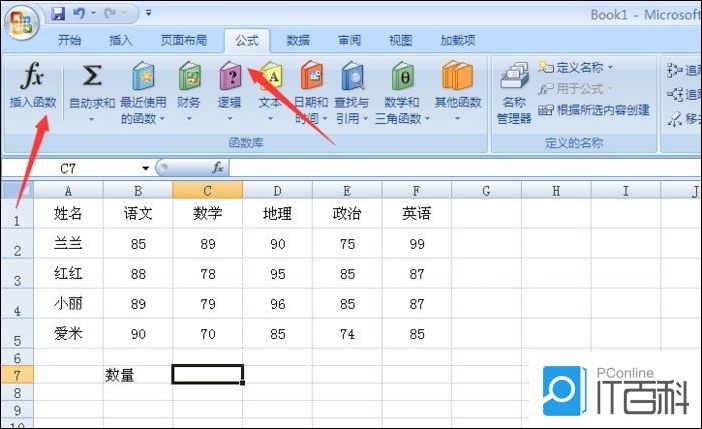Open 数学和三角函数 book icon
The width and height of the screenshot is (702, 429).
(402, 75)
